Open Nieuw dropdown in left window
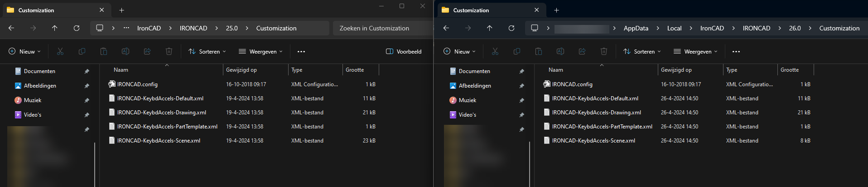 [x=25, y=52]
